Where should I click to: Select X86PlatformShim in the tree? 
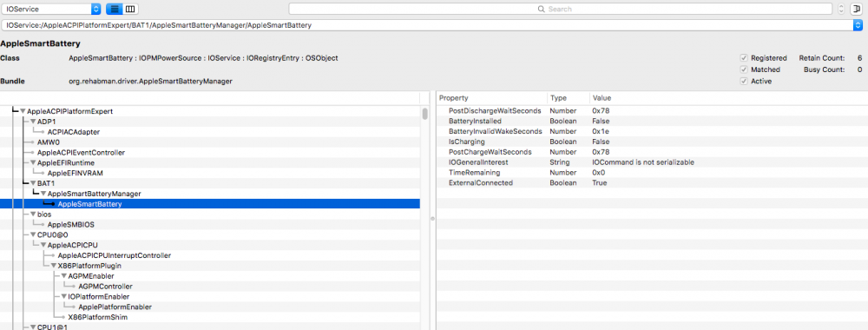coord(98,317)
